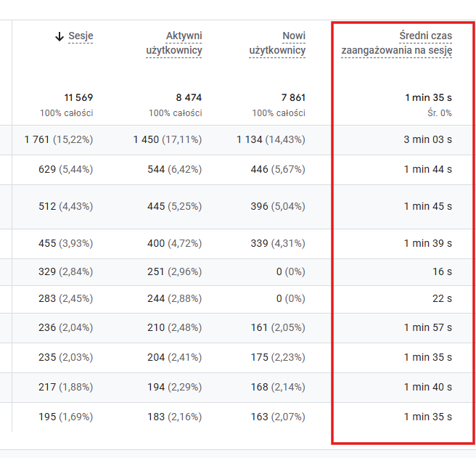Click the active users cell 1 450 (17,11%)
Viewport: 476px width, 458px height.
(x=167, y=139)
